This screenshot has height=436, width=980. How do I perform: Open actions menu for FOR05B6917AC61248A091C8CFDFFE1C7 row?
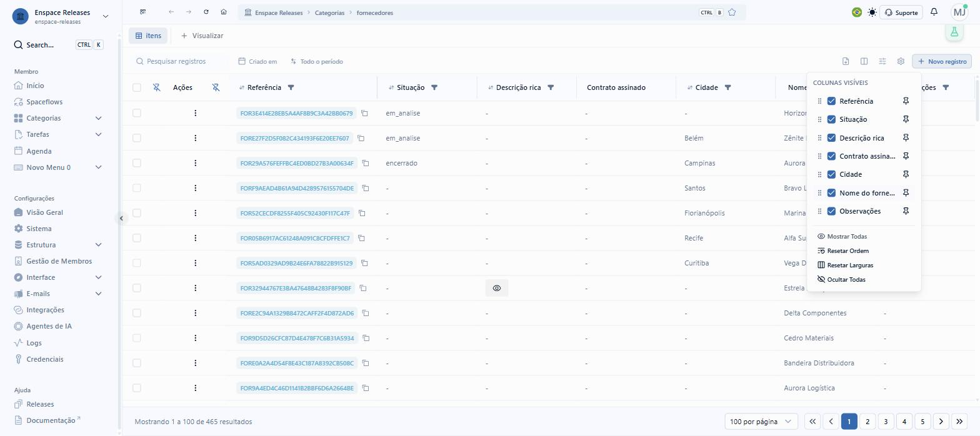pyautogui.click(x=196, y=238)
